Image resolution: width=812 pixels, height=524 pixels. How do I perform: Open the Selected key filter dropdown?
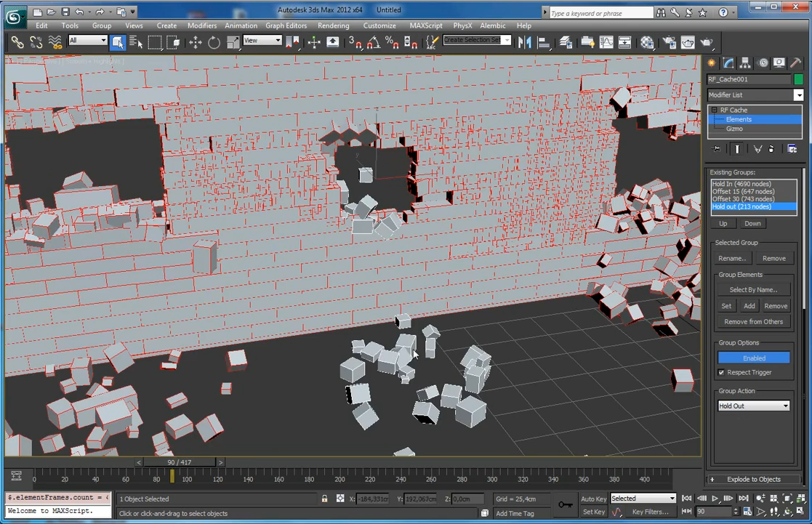(x=643, y=498)
